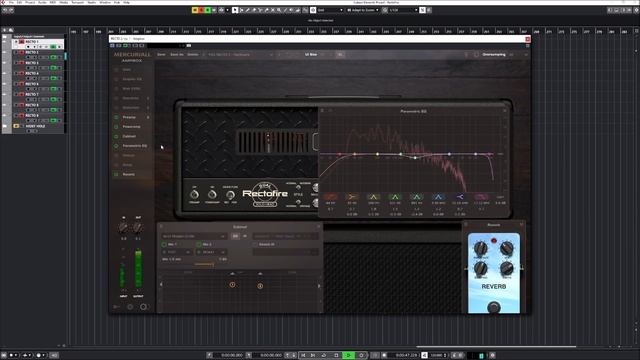
Task: Open the File menu
Action: click(x=11, y=2)
